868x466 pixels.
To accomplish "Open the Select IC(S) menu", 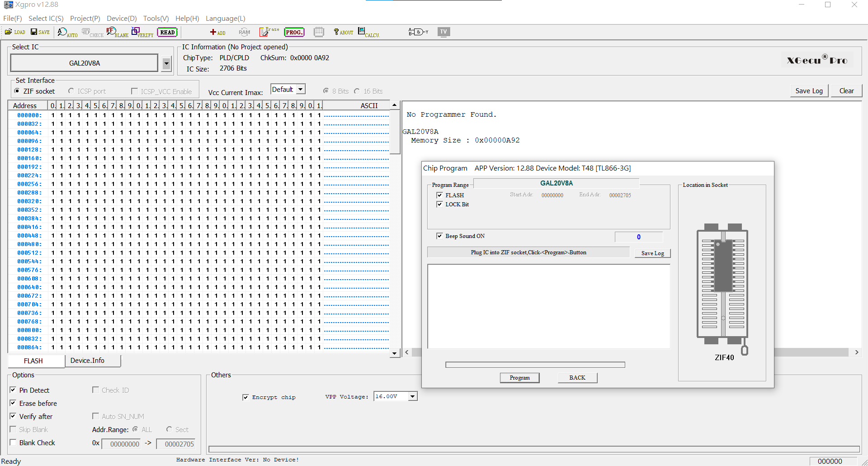I will tap(46, 19).
